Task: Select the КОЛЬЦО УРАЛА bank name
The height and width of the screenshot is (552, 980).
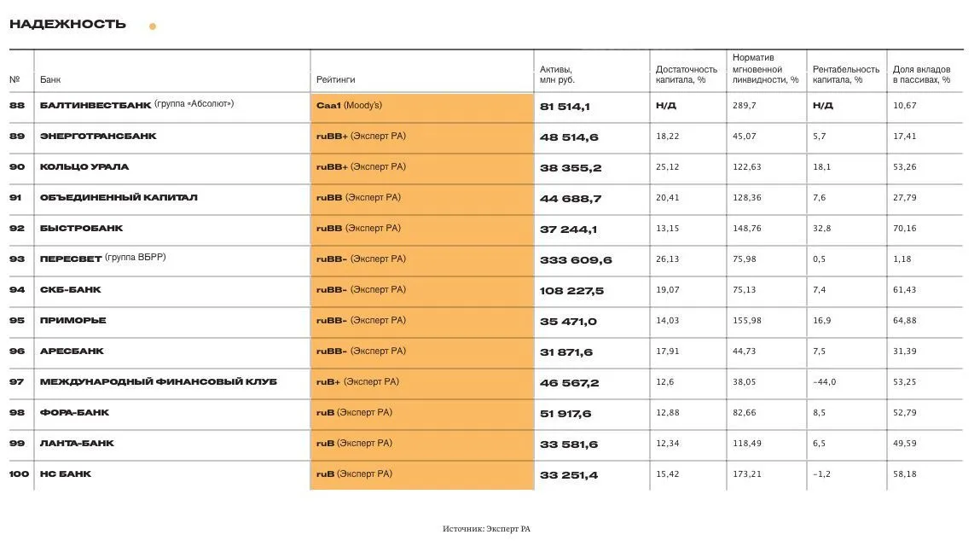Action: pos(84,166)
